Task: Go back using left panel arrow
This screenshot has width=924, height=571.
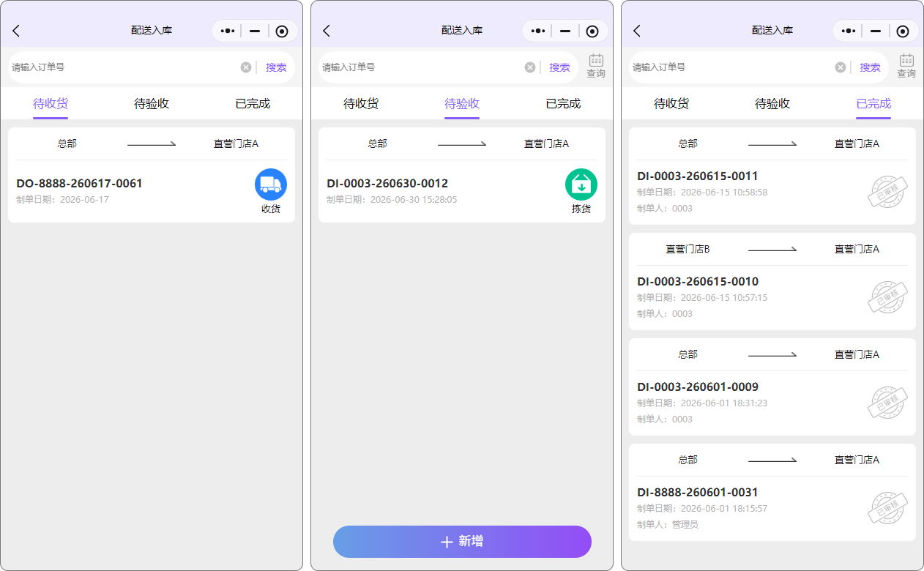Action: 16,31
